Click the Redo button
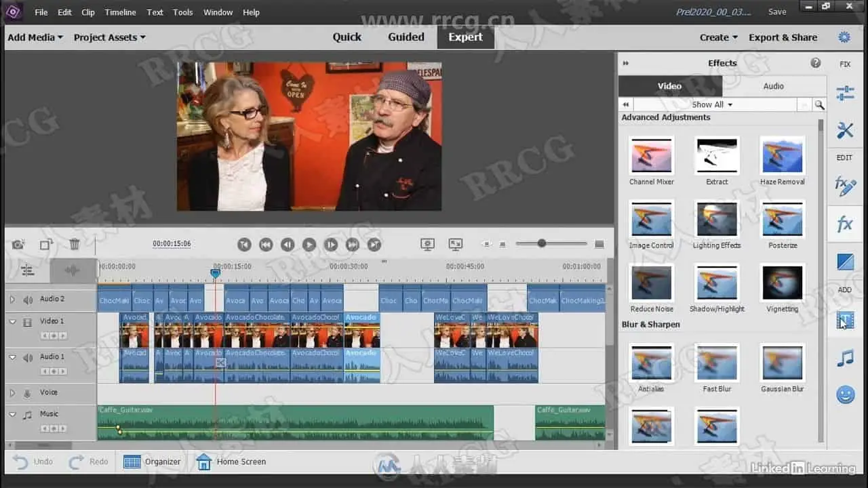The image size is (868, 488). coord(89,462)
